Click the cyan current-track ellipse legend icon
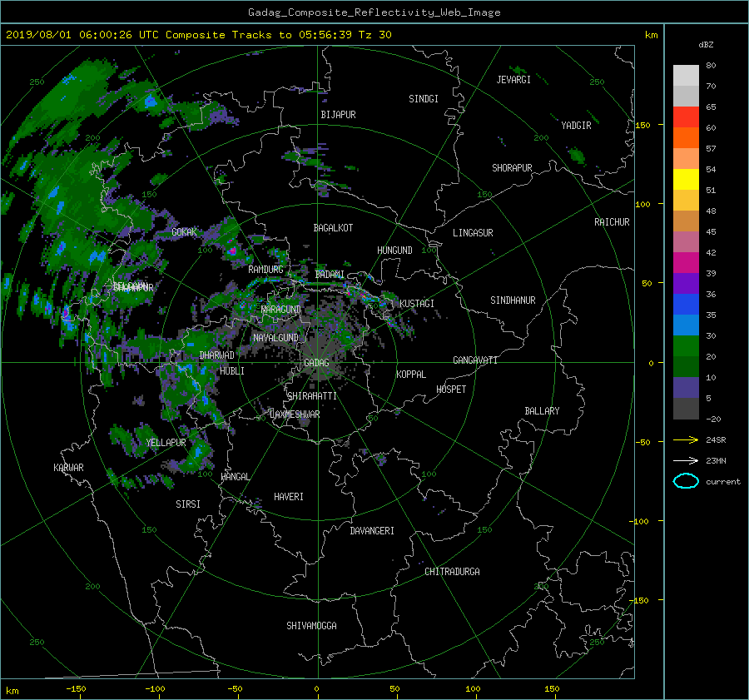Screen dimensions: 749x700 click(686, 481)
